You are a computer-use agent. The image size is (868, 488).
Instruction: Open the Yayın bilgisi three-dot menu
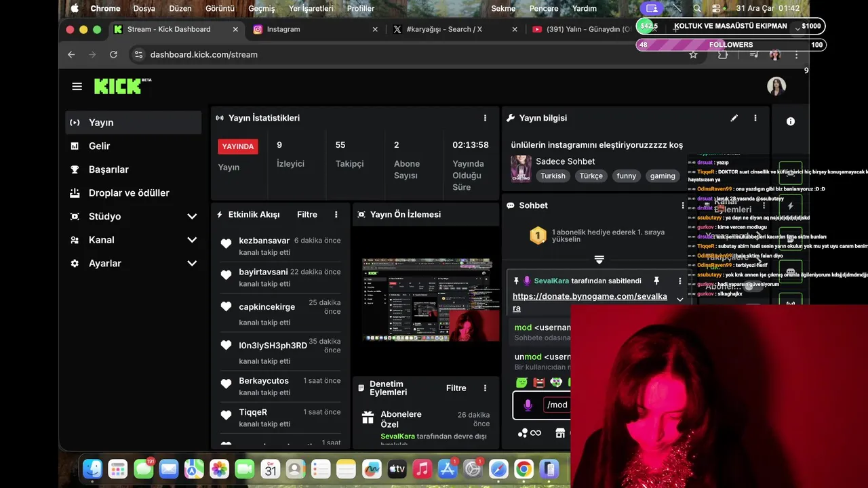[755, 118]
